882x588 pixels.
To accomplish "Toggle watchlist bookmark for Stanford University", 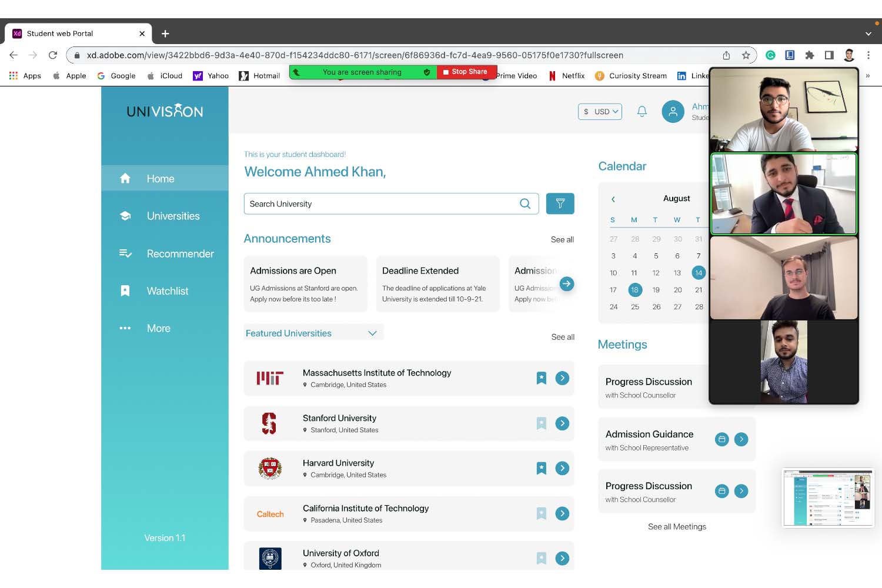I will [542, 423].
